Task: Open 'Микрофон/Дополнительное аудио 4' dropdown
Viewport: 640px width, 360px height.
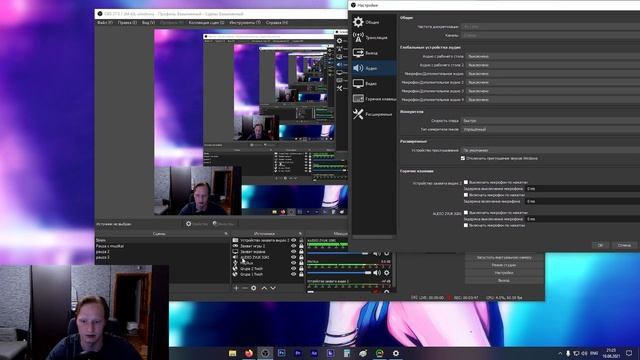Action: pos(553,99)
